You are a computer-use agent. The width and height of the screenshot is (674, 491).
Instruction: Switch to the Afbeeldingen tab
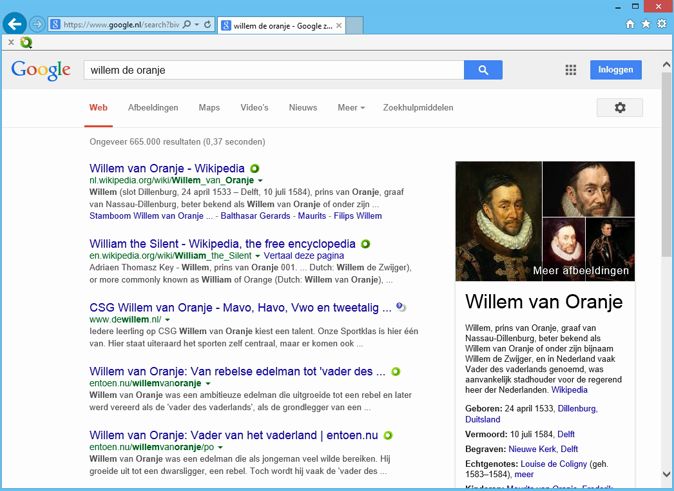coord(153,107)
